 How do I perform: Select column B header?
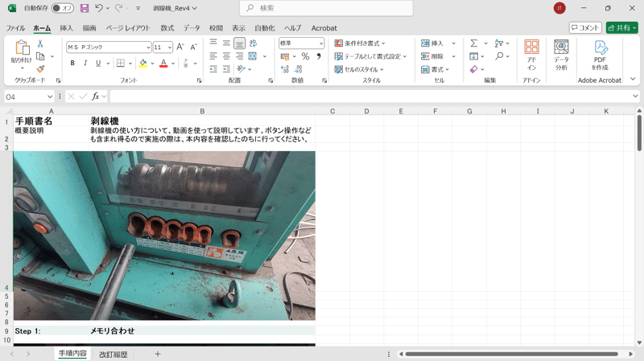point(202,111)
